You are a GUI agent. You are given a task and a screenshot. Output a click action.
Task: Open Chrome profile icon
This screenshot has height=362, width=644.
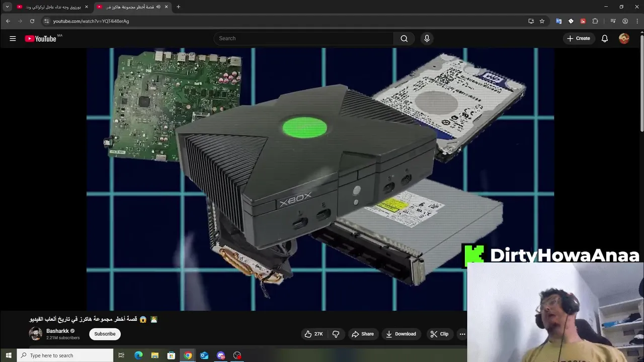pyautogui.click(x=625, y=21)
